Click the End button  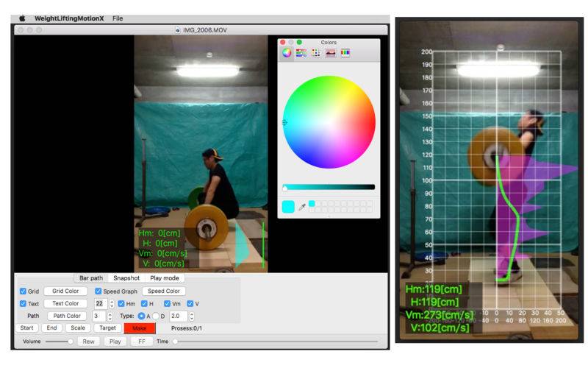coord(51,328)
